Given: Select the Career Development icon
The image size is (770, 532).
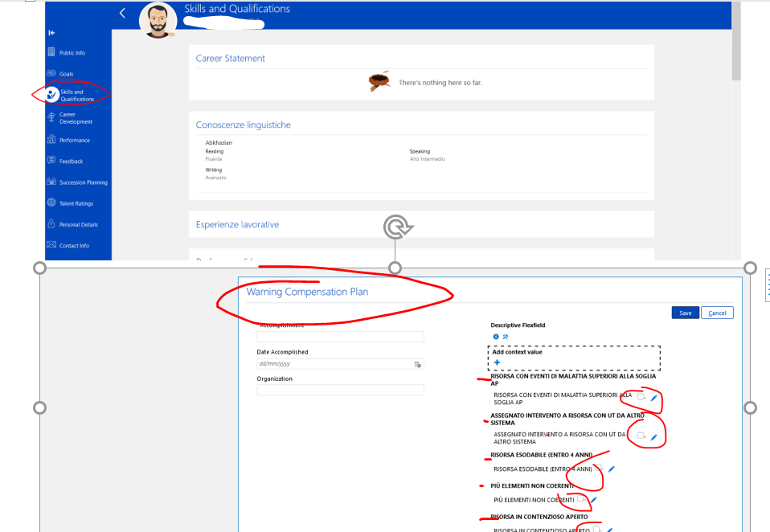Looking at the screenshot, I should pos(51,118).
